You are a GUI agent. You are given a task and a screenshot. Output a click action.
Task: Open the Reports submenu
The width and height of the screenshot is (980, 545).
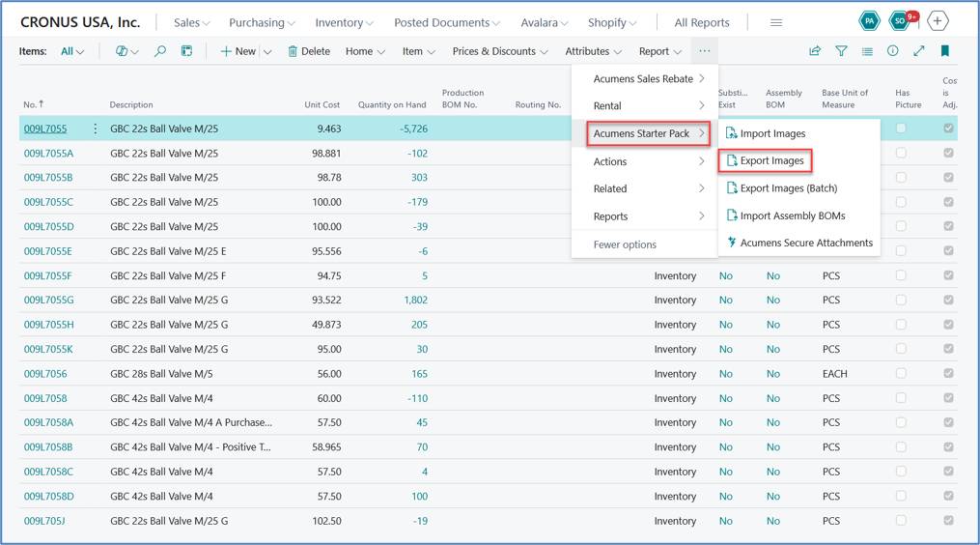tap(645, 215)
